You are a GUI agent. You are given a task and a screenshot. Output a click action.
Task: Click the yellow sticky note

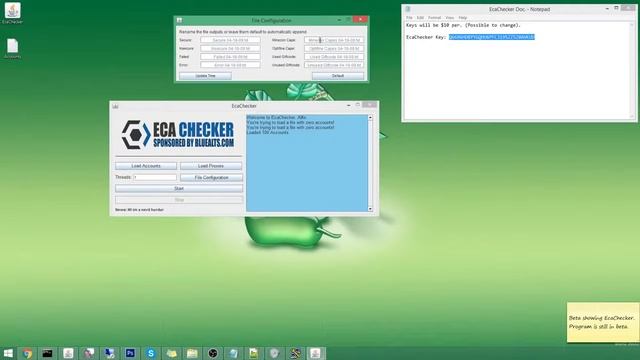click(603, 322)
